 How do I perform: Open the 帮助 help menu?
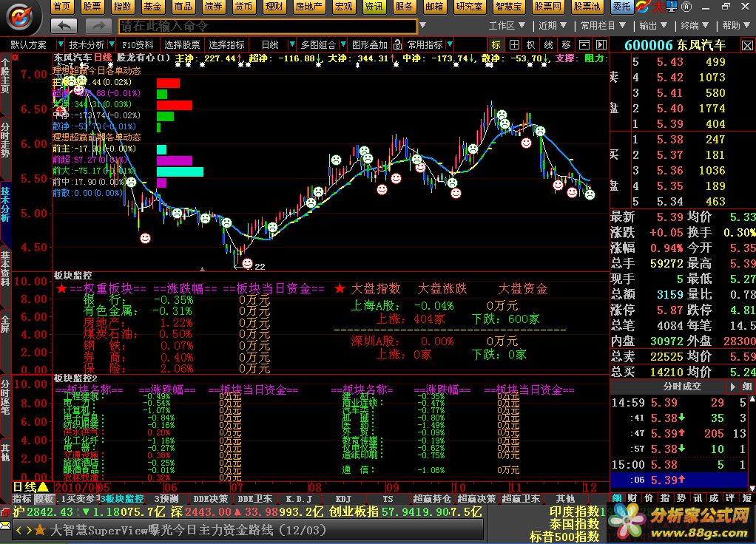pos(736,26)
